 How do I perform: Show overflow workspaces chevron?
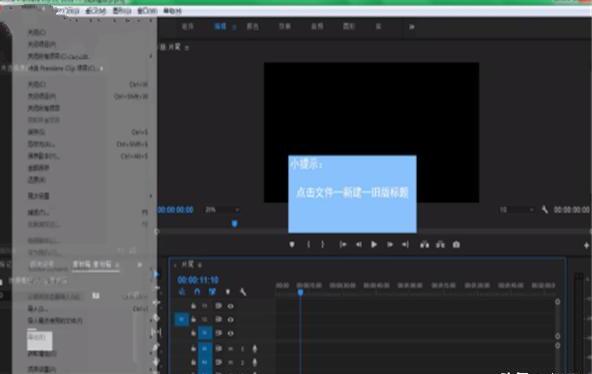[x=412, y=27]
